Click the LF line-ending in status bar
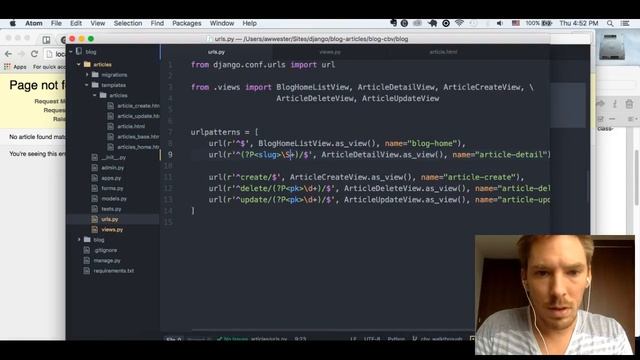The height and width of the screenshot is (360, 640). click(353, 339)
